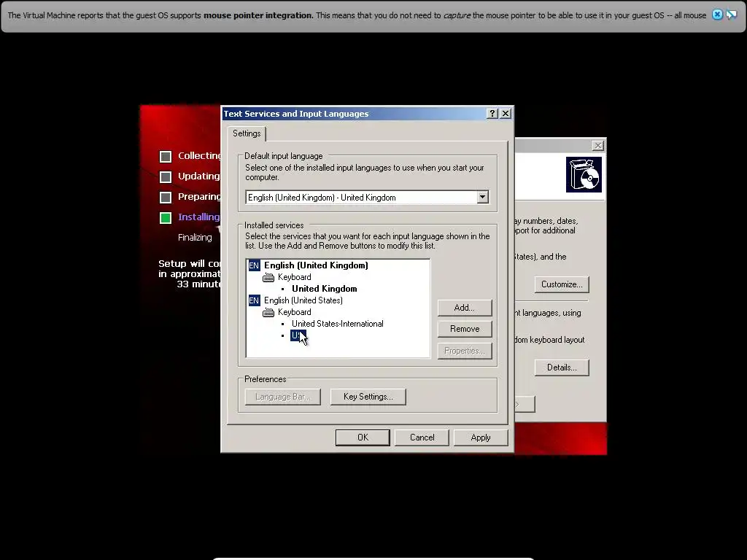Click the Remove button
The width and height of the screenshot is (747, 560).
(465, 329)
